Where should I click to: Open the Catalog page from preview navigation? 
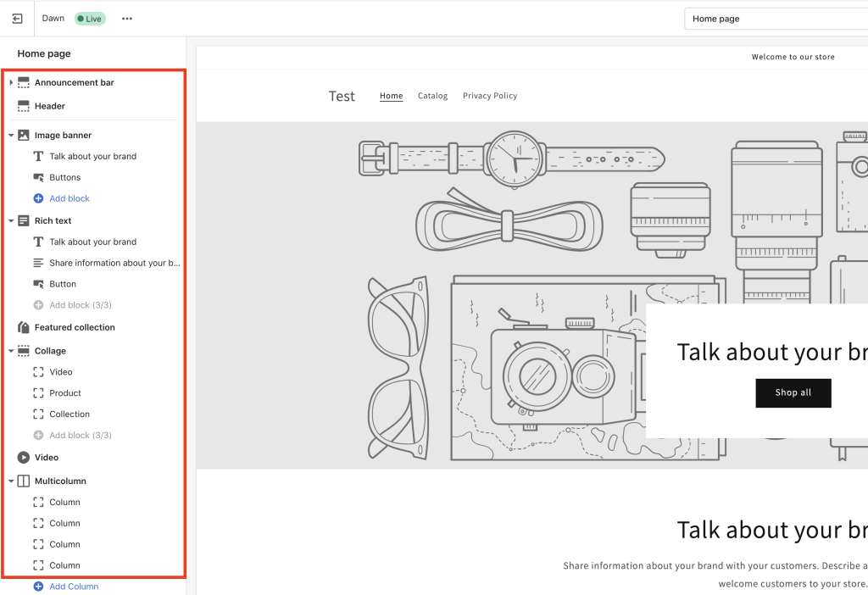[432, 96]
